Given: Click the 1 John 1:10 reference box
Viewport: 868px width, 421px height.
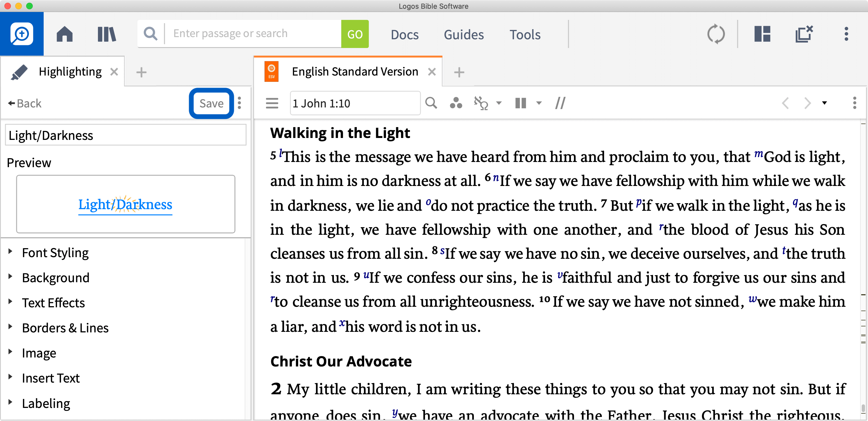Looking at the screenshot, I should [355, 103].
